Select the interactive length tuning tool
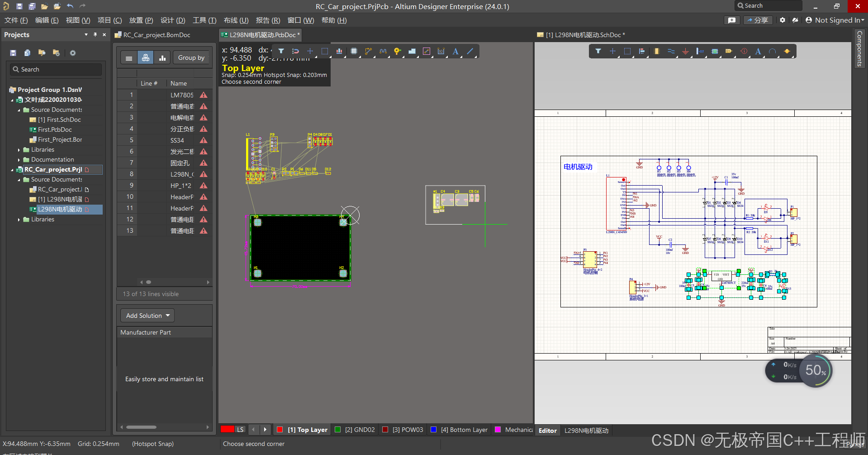 tap(383, 51)
